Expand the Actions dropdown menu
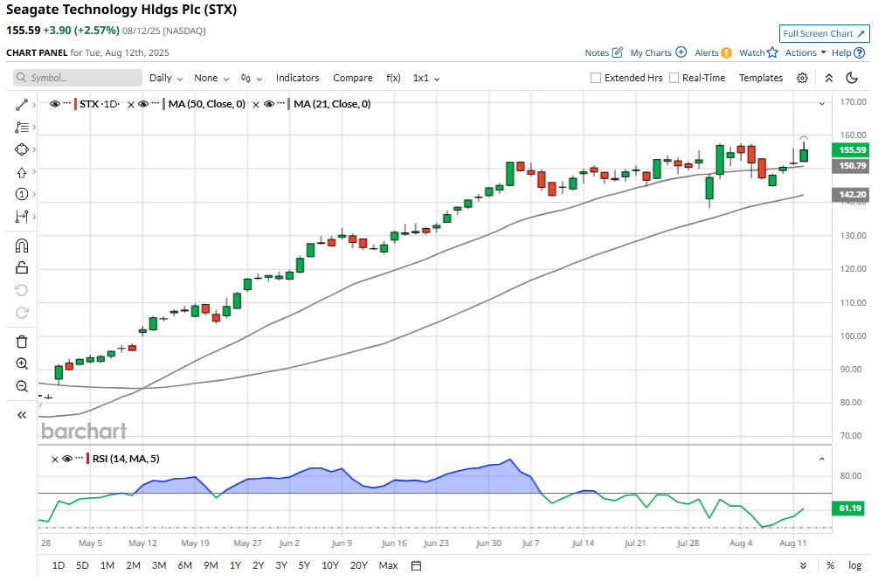This screenshot has height=588, width=892. [806, 52]
